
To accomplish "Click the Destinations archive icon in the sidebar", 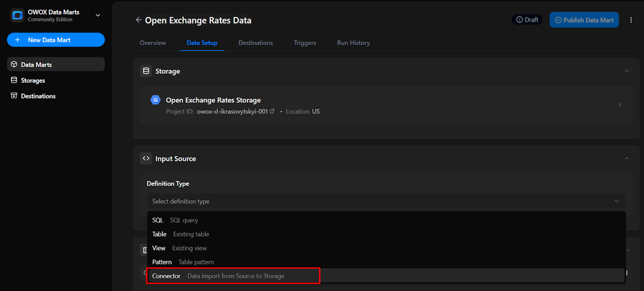I will [14, 96].
